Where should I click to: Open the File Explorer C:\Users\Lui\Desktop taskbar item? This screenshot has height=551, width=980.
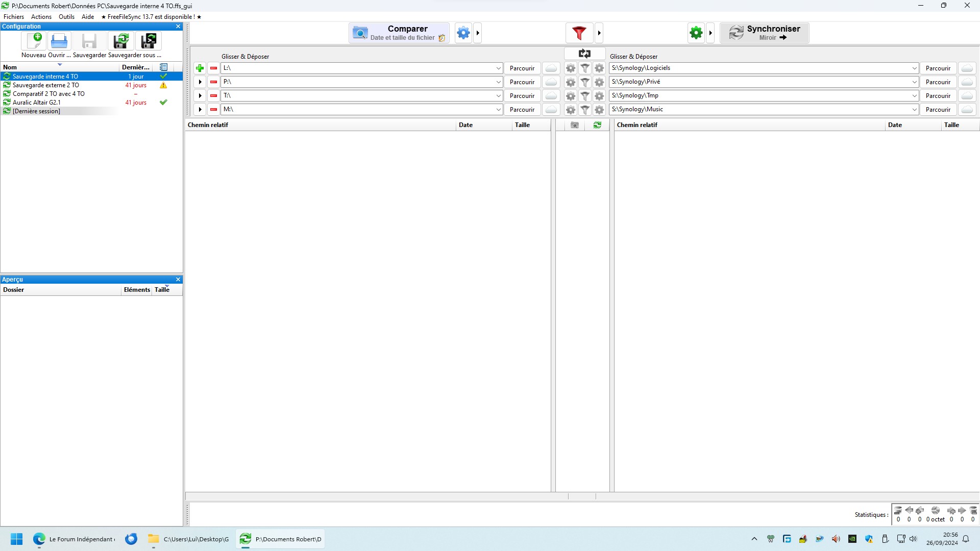pos(189,539)
